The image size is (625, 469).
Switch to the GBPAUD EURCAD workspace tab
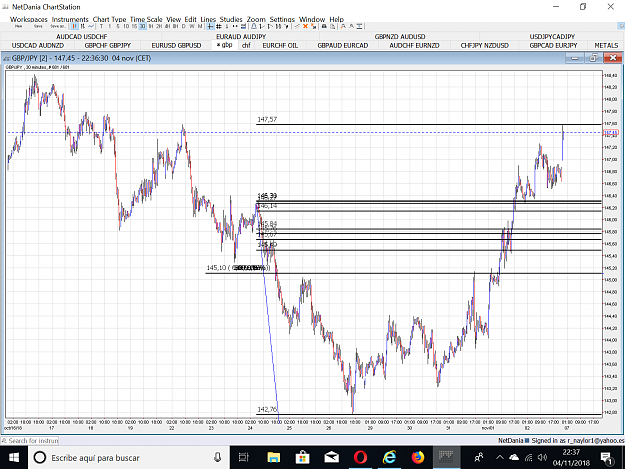tap(343, 45)
